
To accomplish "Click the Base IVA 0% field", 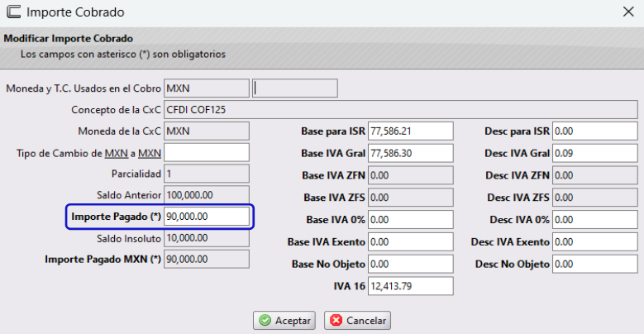I will click(411, 220).
